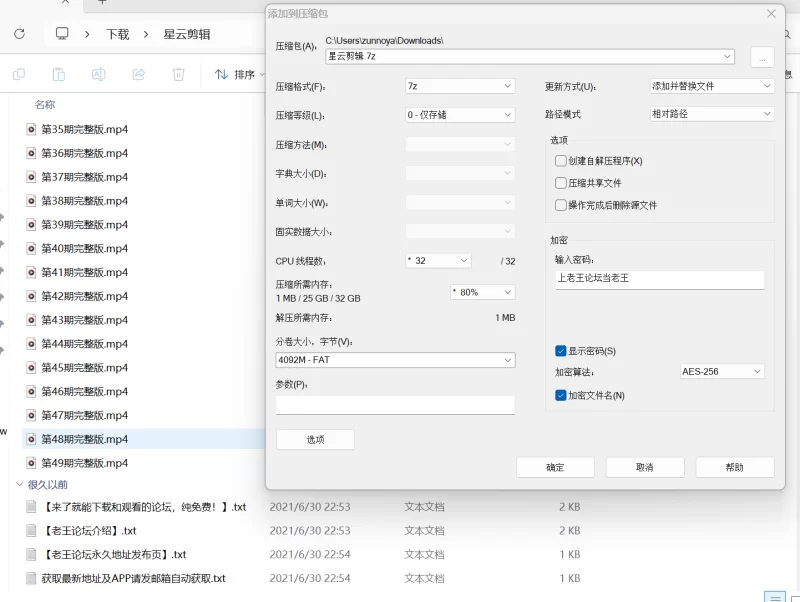Select the file 第36期完整版.mp4
The image size is (800, 602).
click(x=85, y=153)
